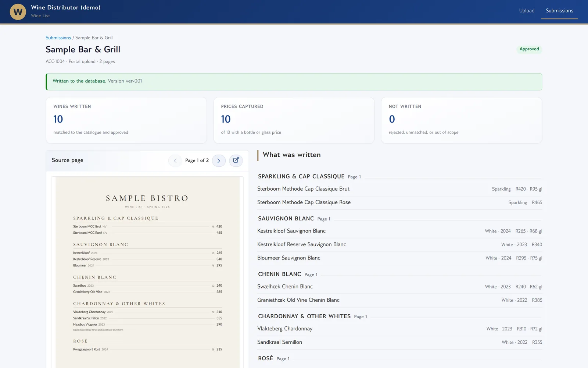Click the 'Source page' panel title

(67, 160)
